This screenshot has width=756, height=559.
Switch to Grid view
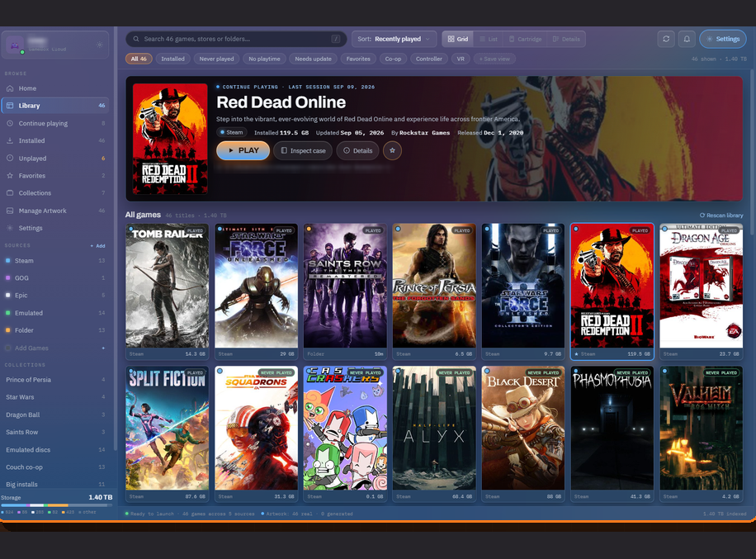[x=458, y=39]
